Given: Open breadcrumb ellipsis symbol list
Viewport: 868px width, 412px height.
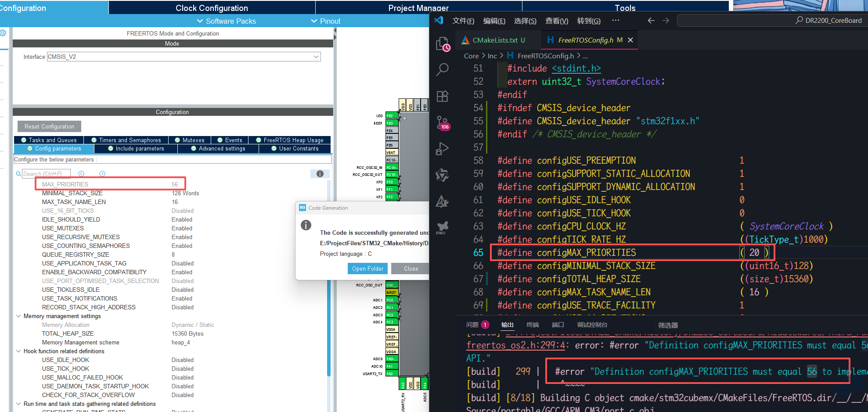Looking at the screenshot, I should coord(585,56).
